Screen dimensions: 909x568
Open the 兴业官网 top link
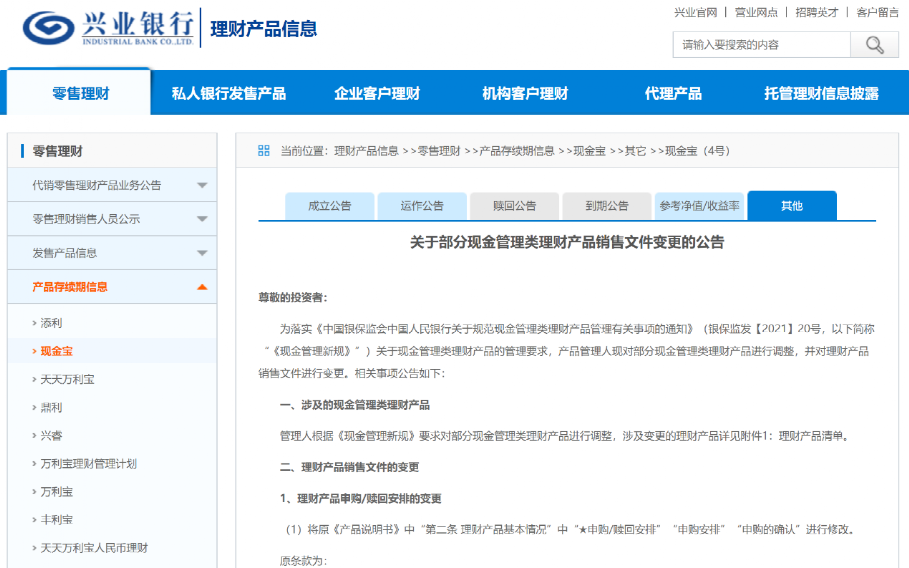pos(695,12)
